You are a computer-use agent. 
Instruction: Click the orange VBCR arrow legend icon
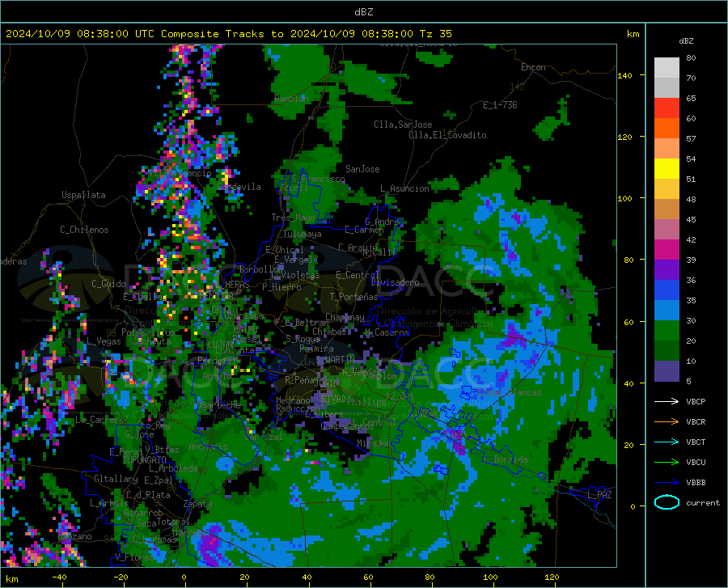pyautogui.click(x=667, y=421)
